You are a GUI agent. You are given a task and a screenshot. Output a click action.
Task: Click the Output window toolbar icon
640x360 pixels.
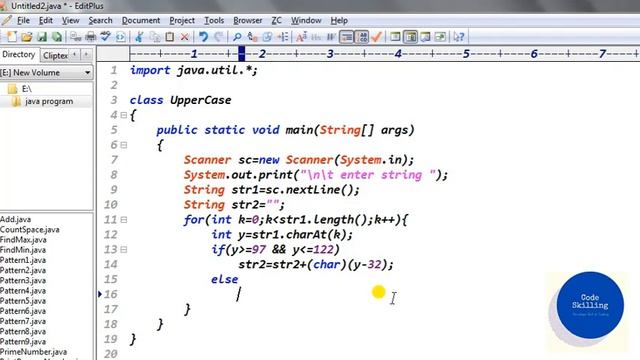pyautogui.click(x=425, y=37)
